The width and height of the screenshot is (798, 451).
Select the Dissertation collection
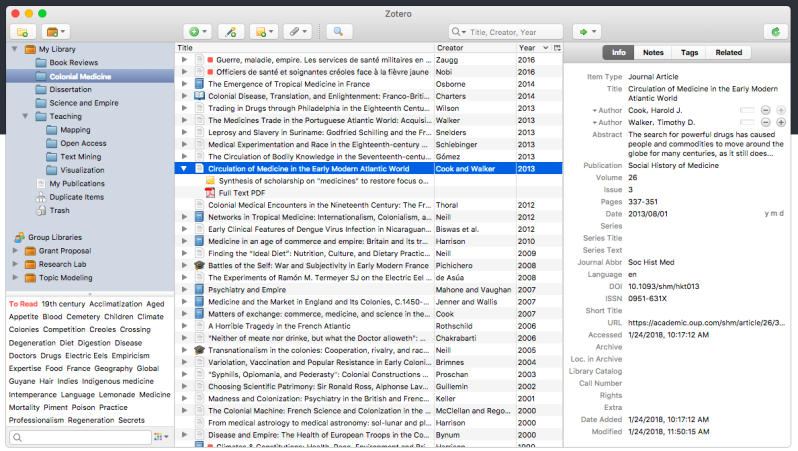70,89
